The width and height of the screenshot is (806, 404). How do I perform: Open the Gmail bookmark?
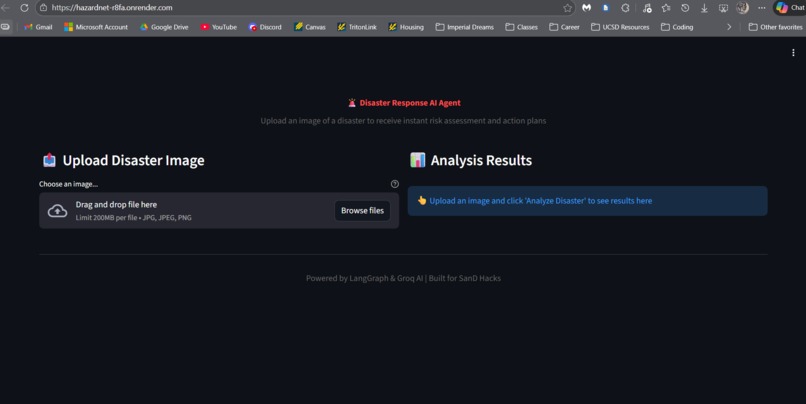click(x=38, y=27)
